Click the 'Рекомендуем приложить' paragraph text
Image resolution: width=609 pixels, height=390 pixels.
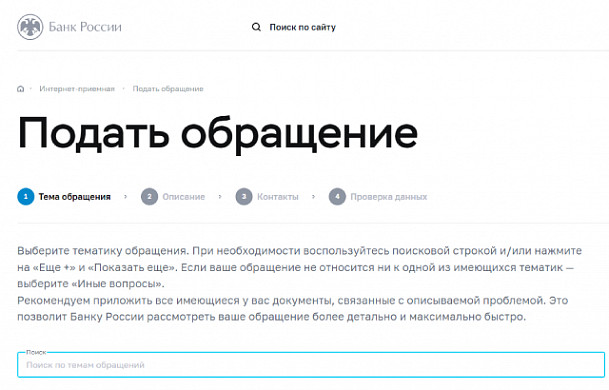click(x=292, y=308)
